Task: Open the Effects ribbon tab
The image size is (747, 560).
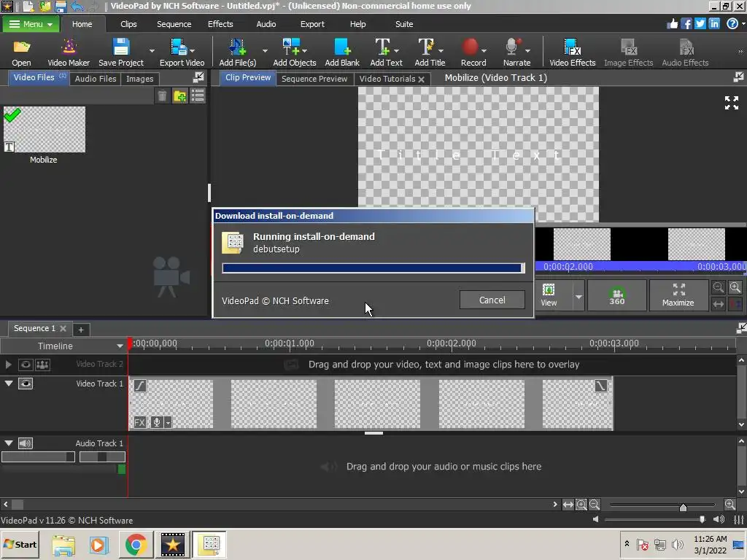Action: (x=220, y=24)
